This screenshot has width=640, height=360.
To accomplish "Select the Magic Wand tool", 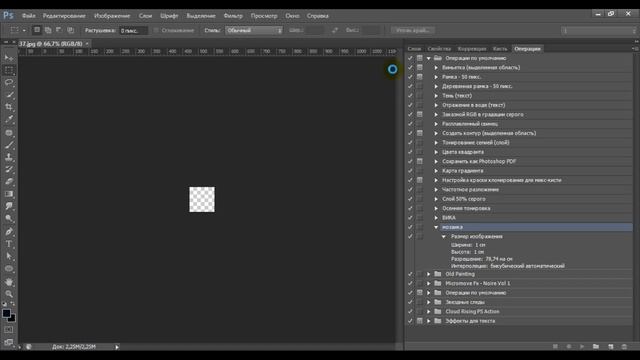I will [9, 95].
